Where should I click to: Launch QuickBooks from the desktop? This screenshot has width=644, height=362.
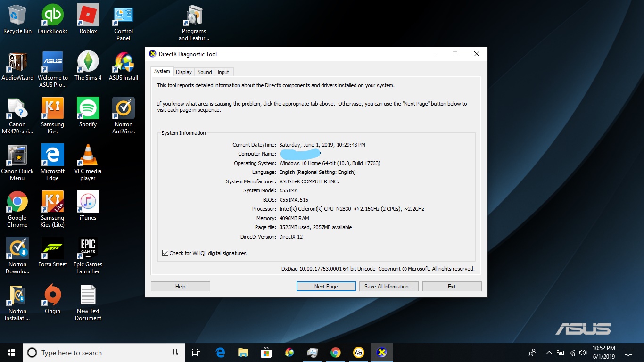[52, 19]
